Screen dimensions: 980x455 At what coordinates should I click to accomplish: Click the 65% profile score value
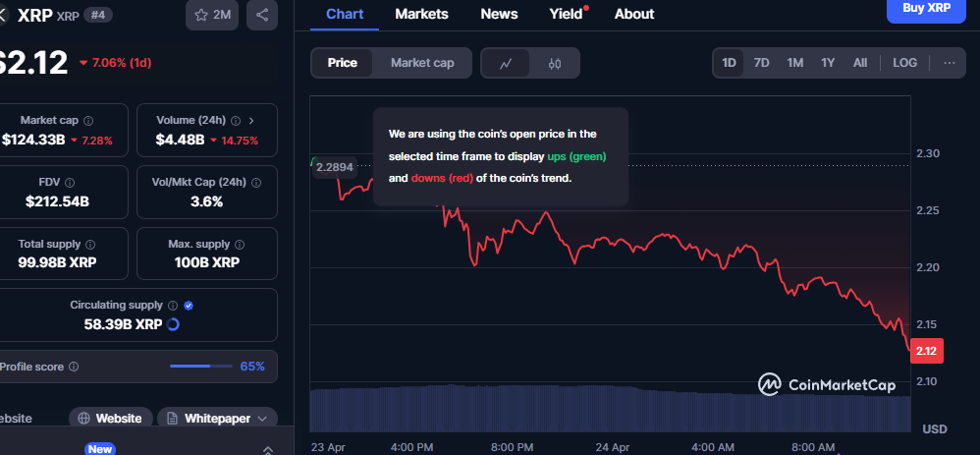click(252, 367)
